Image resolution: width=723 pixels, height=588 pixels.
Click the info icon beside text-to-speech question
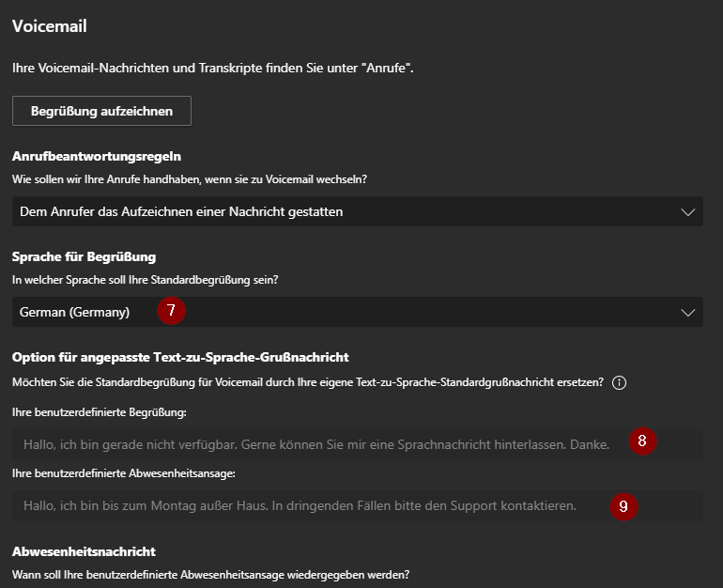619,383
